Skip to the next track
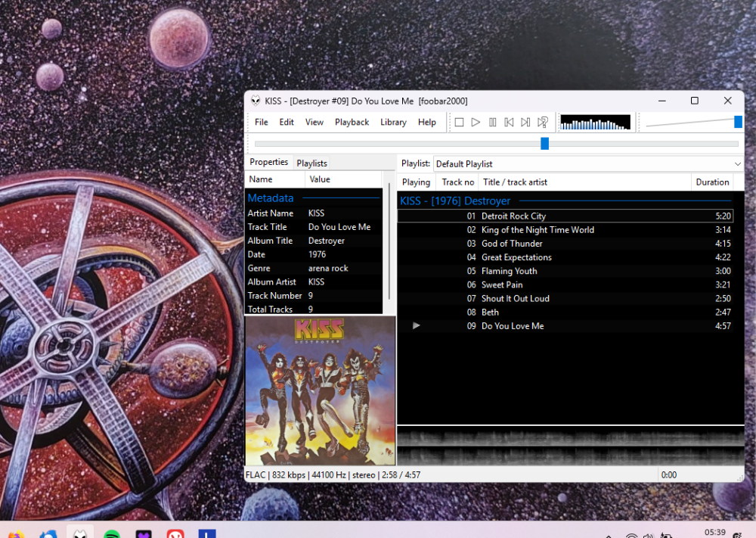756x538 pixels. 525,122
